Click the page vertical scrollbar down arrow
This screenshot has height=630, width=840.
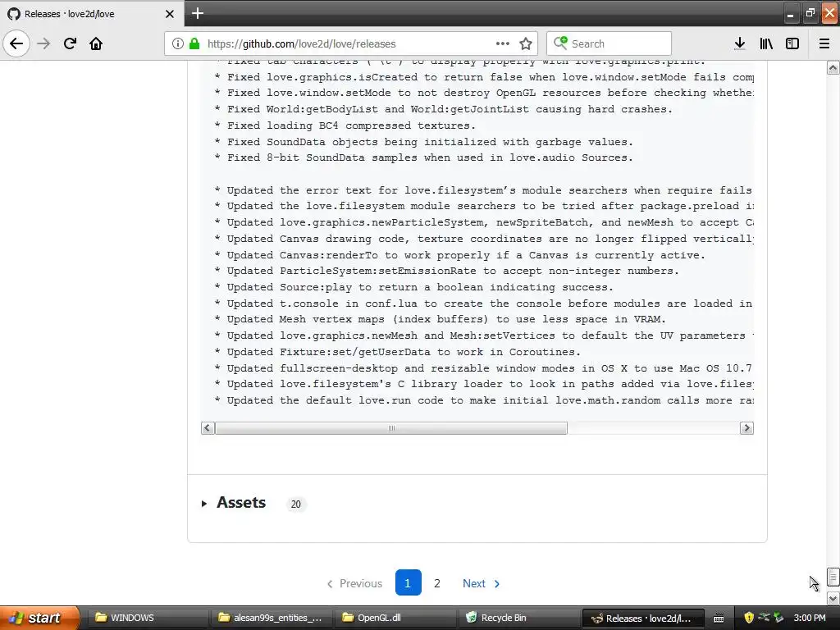coord(833,597)
